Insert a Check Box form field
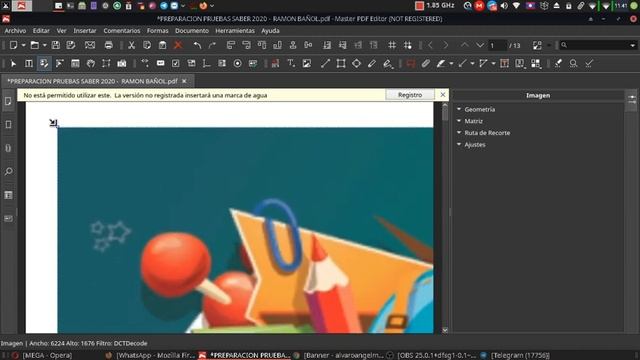 tap(176, 64)
